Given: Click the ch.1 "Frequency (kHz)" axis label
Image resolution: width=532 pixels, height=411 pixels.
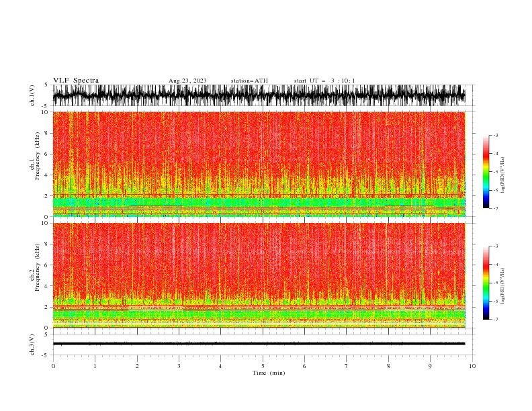Looking at the screenshot, I should coord(38,156).
